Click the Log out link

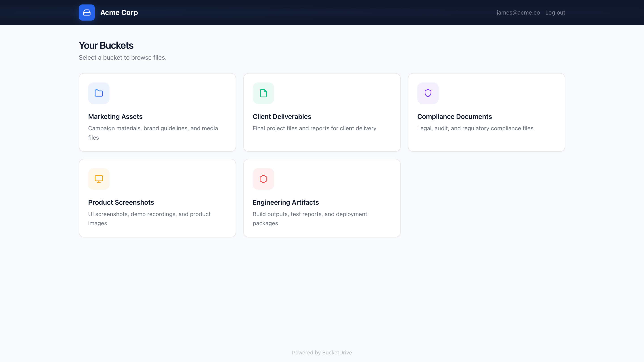555,13
